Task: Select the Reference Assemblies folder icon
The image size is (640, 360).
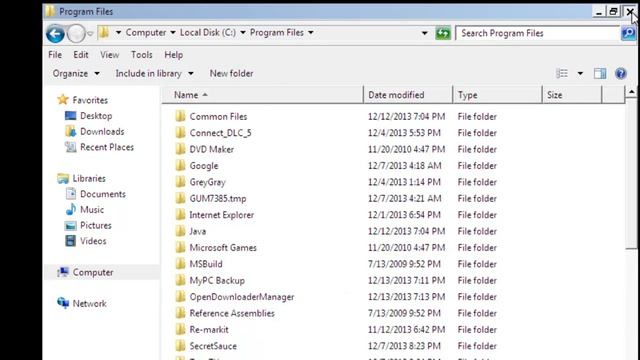Action: click(x=180, y=313)
